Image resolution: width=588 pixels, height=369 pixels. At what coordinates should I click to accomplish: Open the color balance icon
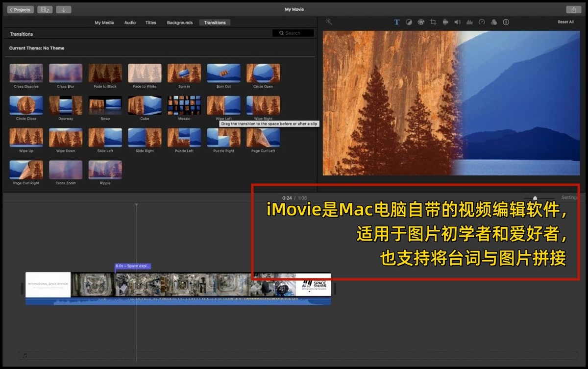click(x=409, y=22)
